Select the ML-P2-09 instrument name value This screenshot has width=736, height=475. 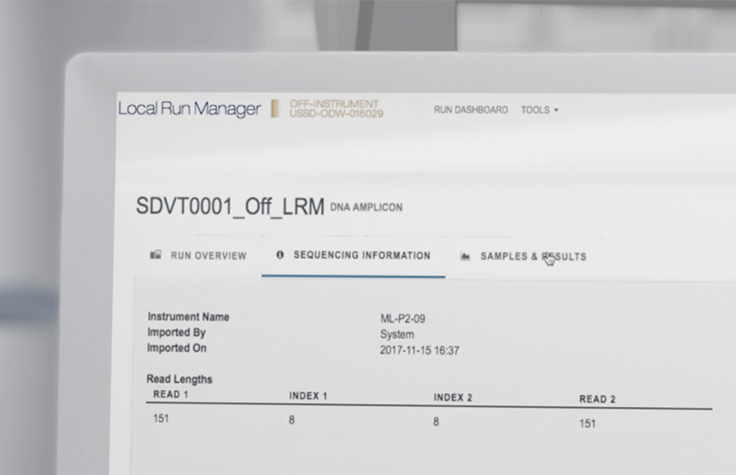tap(404, 319)
